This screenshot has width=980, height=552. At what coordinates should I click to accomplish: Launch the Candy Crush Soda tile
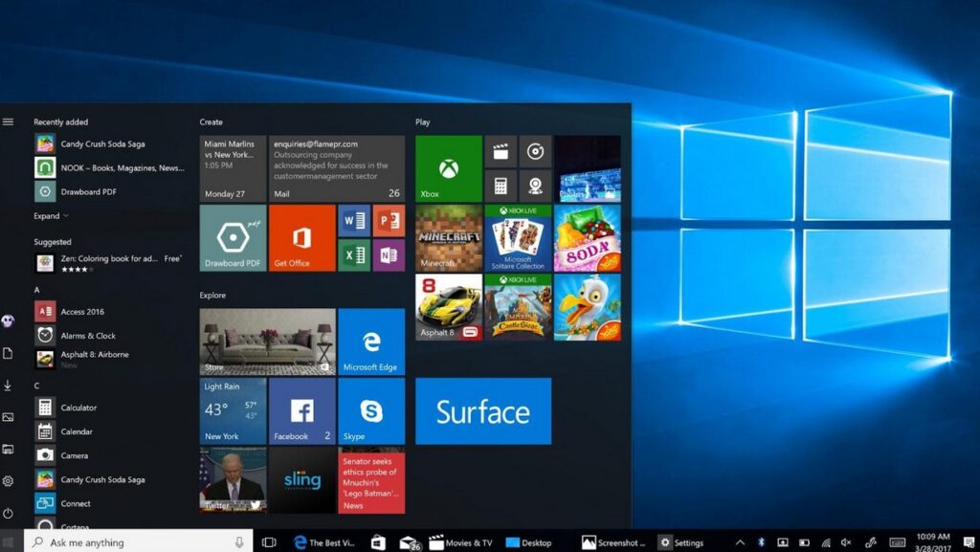click(588, 238)
